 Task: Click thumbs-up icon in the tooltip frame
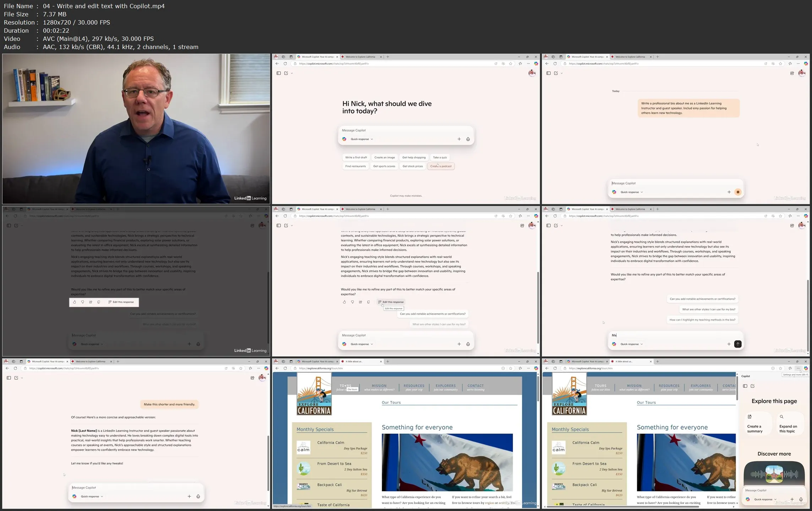[344, 302]
